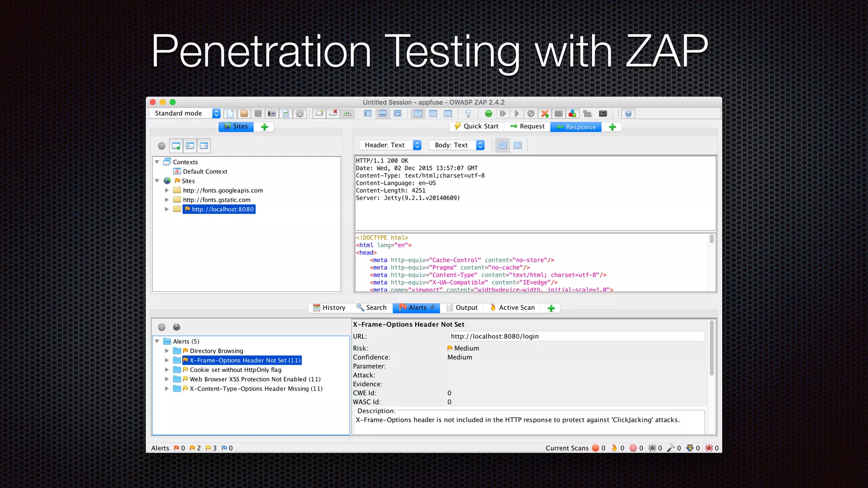
Task: Click the Snapshot Session camera icon
Action: click(x=272, y=114)
